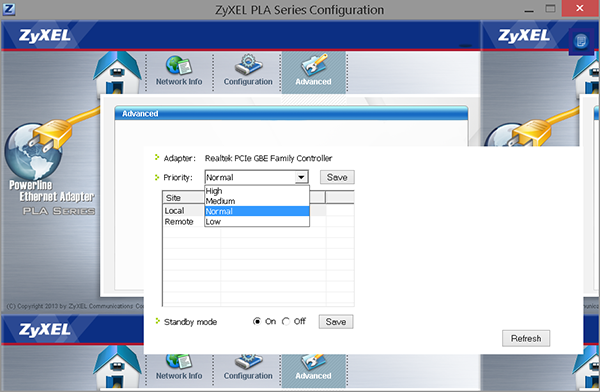Click the ZyXEL logo at top left
This screenshot has height=392, width=600.
[45, 36]
